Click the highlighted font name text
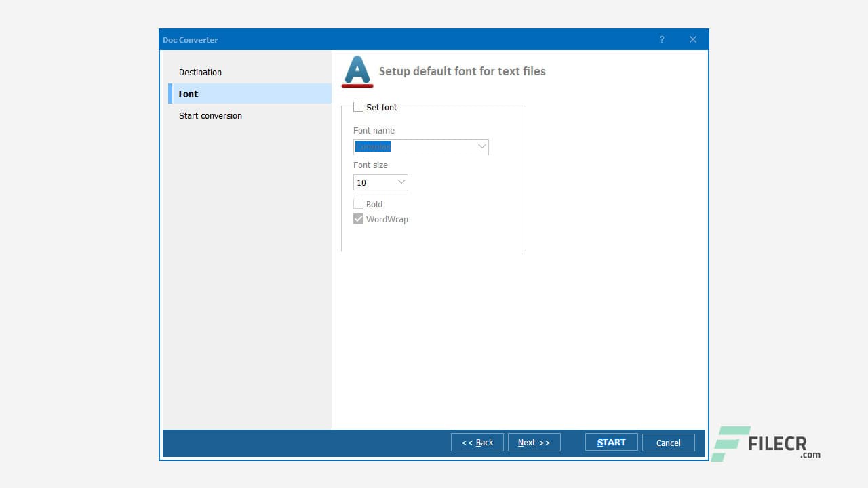868x488 pixels. 373,146
